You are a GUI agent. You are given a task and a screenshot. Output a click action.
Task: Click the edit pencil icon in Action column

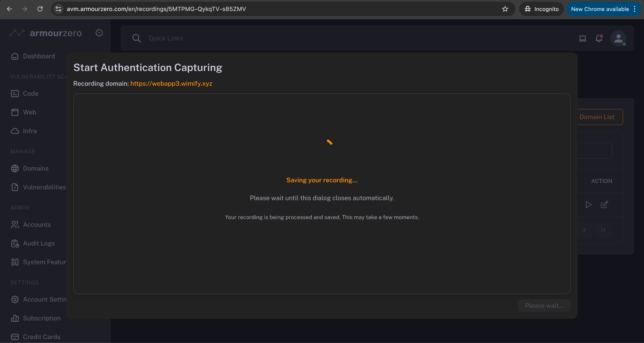(604, 205)
